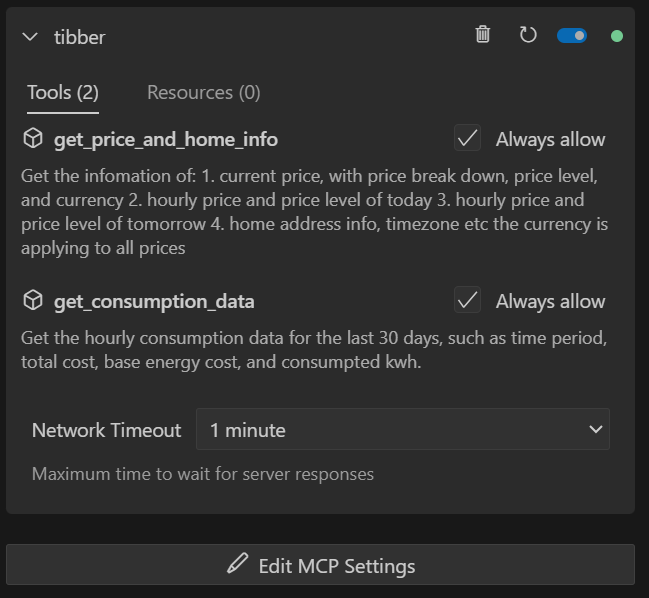
Task: Delete the tibber server with trash icon
Action: pyautogui.click(x=483, y=35)
